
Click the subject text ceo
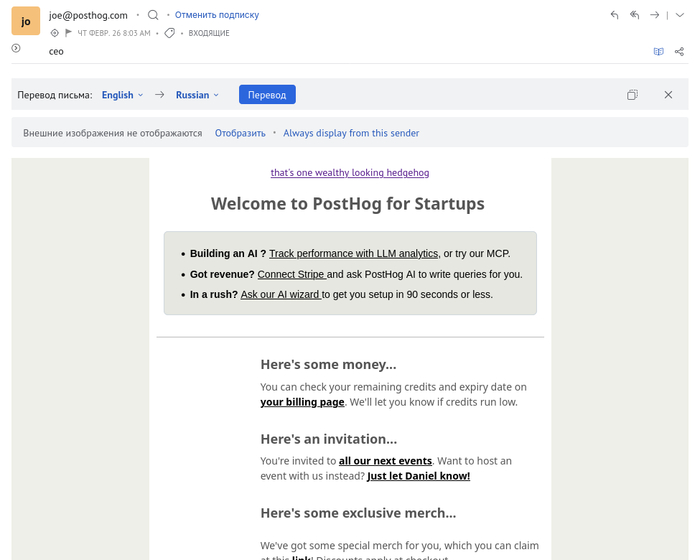(56, 52)
